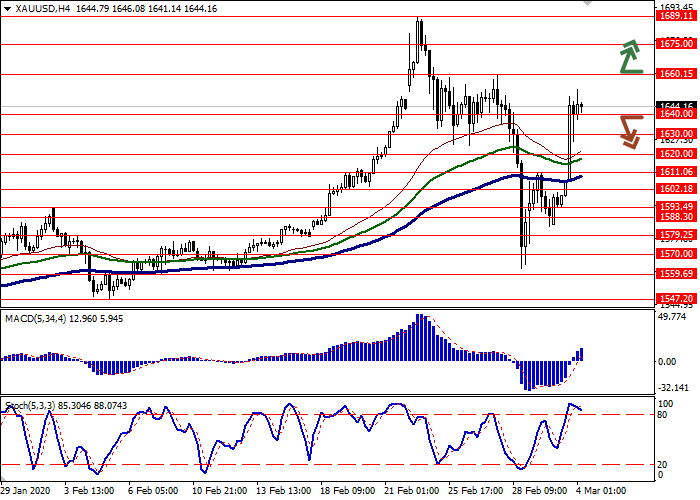Click the 29 Jan 2020 date label
Image resolution: width=700 pixels, height=500 pixels.
25,491
